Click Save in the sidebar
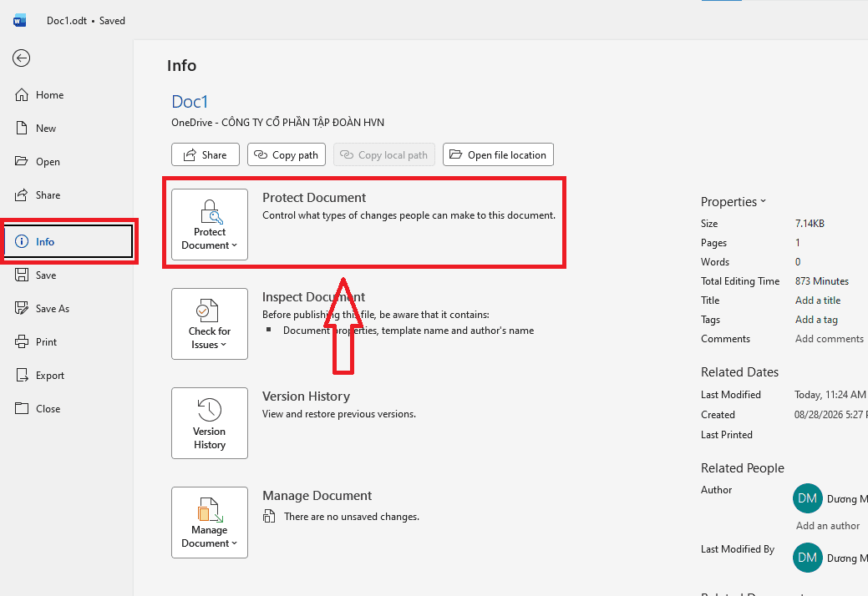This screenshot has width=868, height=596. (67, 275)
